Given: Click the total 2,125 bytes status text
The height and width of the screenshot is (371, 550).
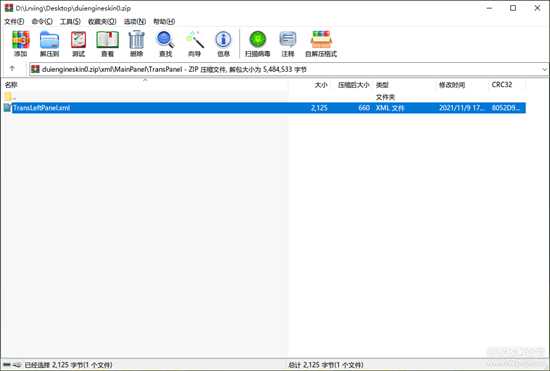Looking at the screenshot, I should tap(326, 365).
